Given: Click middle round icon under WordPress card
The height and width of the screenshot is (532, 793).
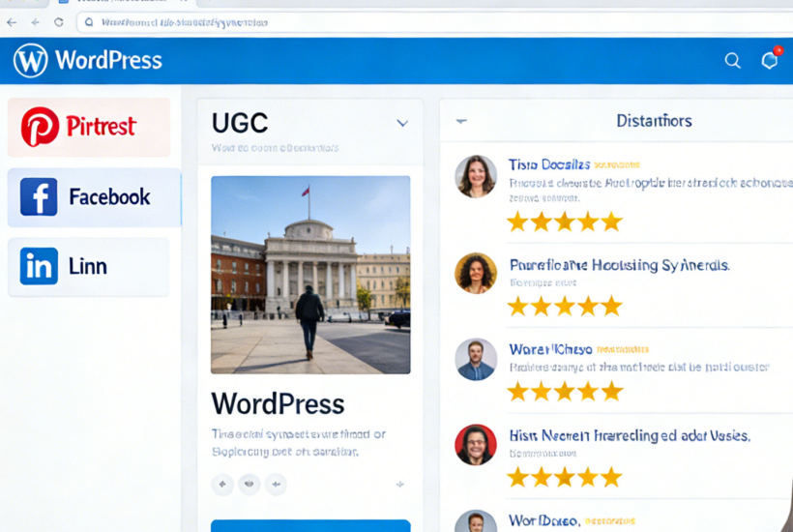Looking at the screenshot, I should (250, 484).
